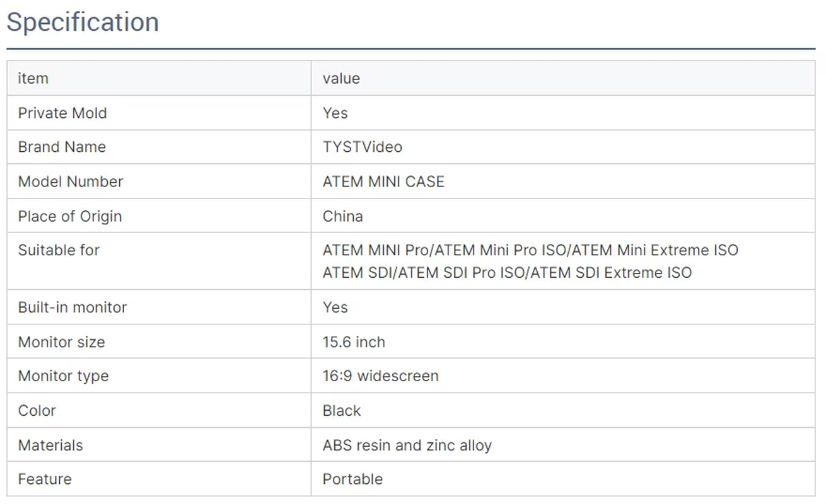826x504 pixels.
Task: Click the Black color value
Action: pyautogui.click(x=342, y=411)
